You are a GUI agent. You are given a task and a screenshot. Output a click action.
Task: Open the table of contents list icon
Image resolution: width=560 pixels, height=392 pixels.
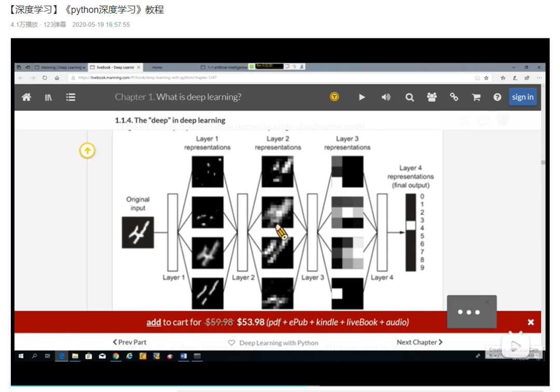tap(71, 97)
